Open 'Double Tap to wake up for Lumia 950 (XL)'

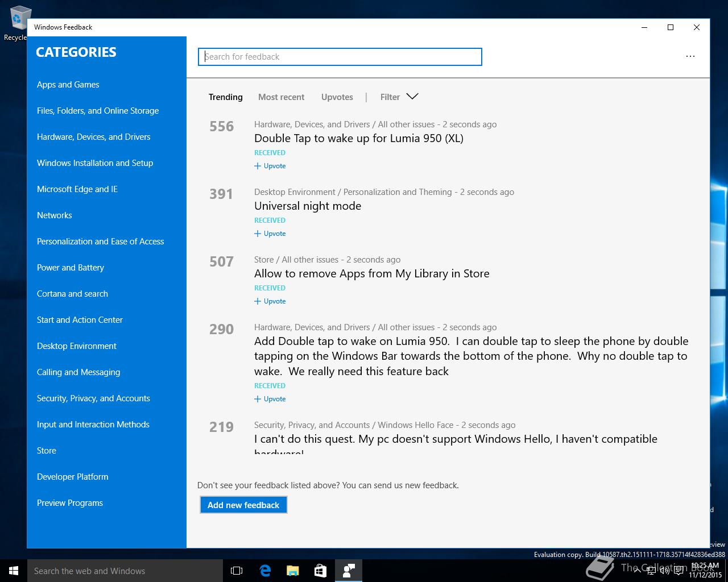(x=359, y=138)
